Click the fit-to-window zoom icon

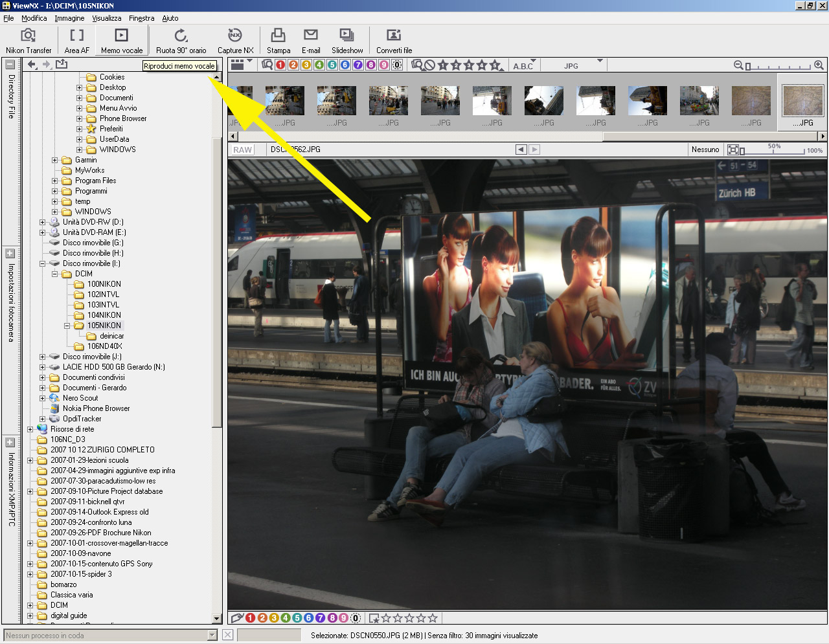[x=732, y=150]
